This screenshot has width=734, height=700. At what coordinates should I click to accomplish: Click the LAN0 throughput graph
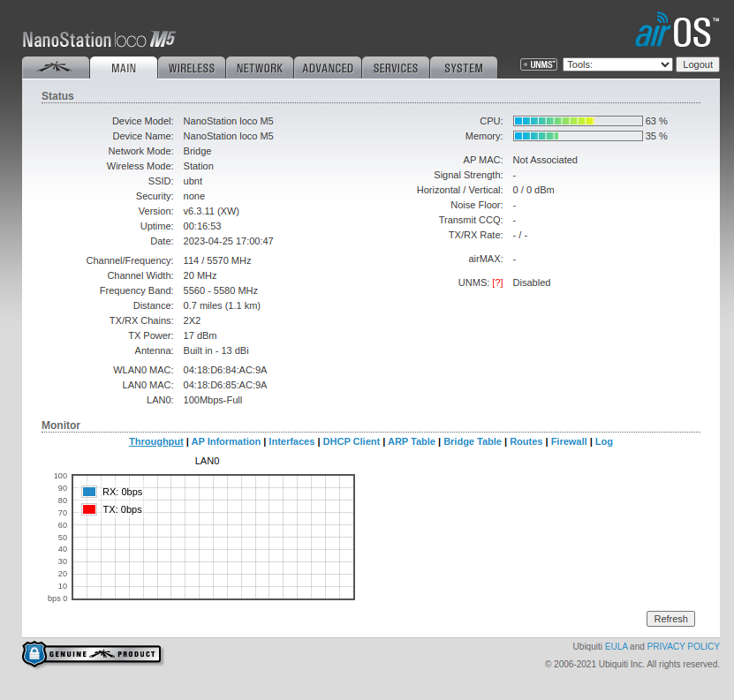(x=214, y=538)
